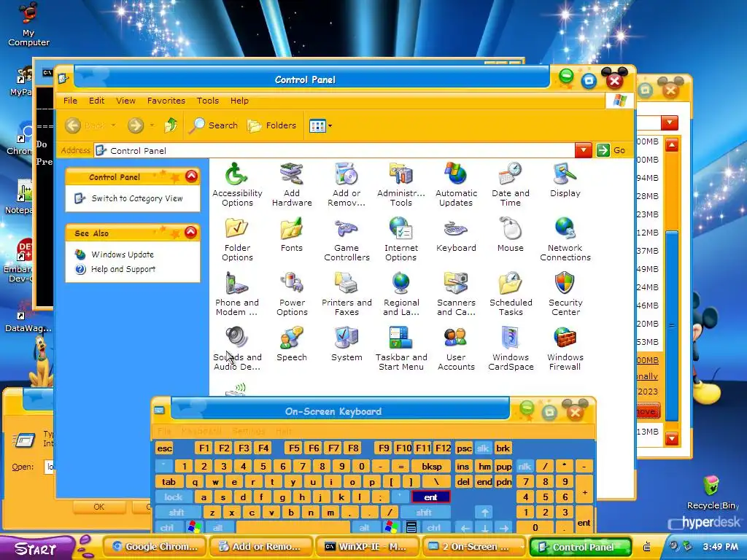This screenshot has width=747, height=560.
Task: Open Internet Options icon
Action: (401, 239)
